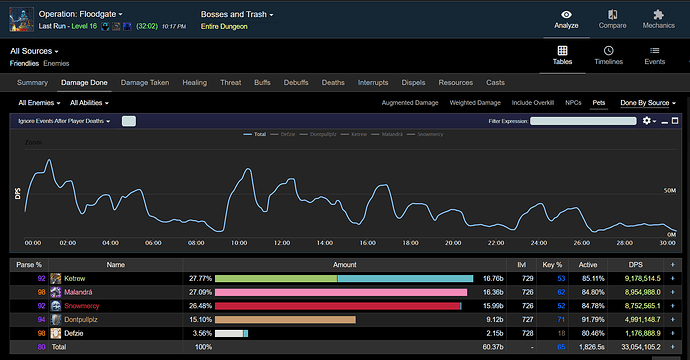Show Friendlies as sources

(x=24, y=63)
